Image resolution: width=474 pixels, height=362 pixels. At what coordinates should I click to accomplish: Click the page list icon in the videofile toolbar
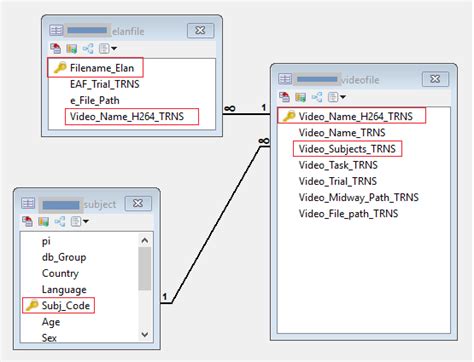[333, 97]
